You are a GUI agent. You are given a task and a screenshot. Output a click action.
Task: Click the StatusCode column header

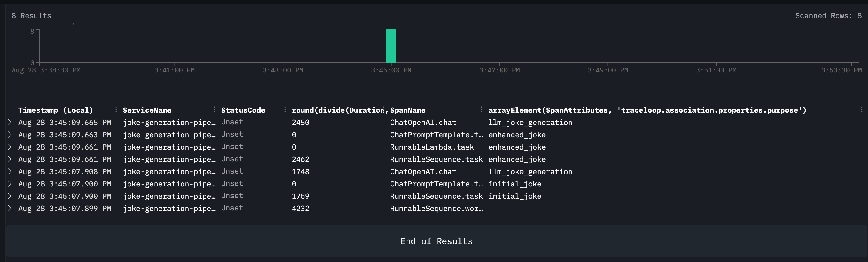(x=243, y=110)
